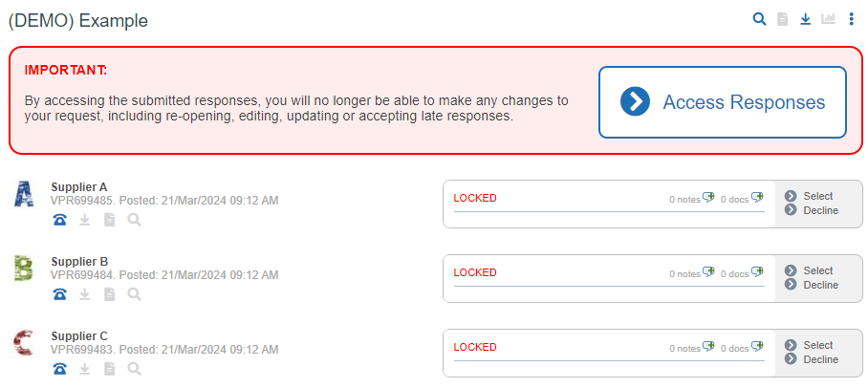This screenshot has height=388, width=868.
Task: Add a document for Supplier C
Action: click(x=758, y=347)
